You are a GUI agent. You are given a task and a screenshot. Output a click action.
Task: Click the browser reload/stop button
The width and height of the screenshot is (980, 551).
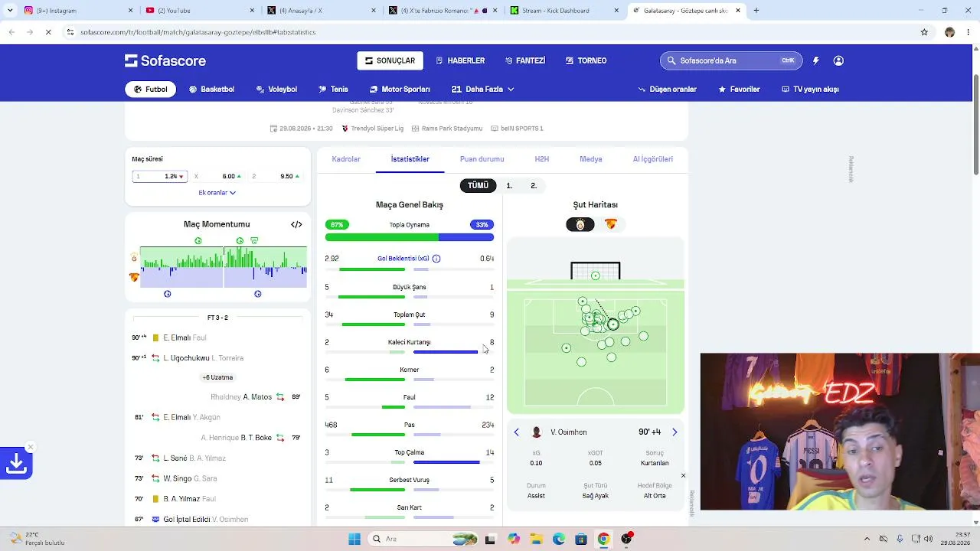pos(47,32)
